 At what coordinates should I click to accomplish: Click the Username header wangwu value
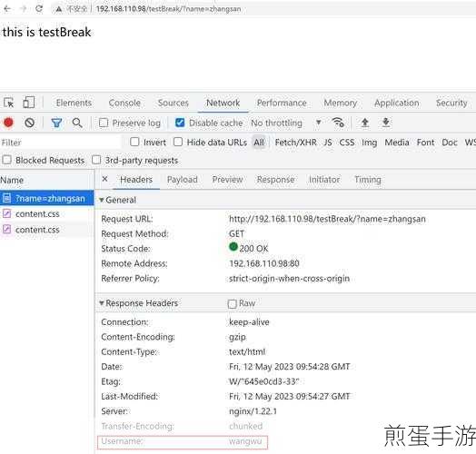245,441
